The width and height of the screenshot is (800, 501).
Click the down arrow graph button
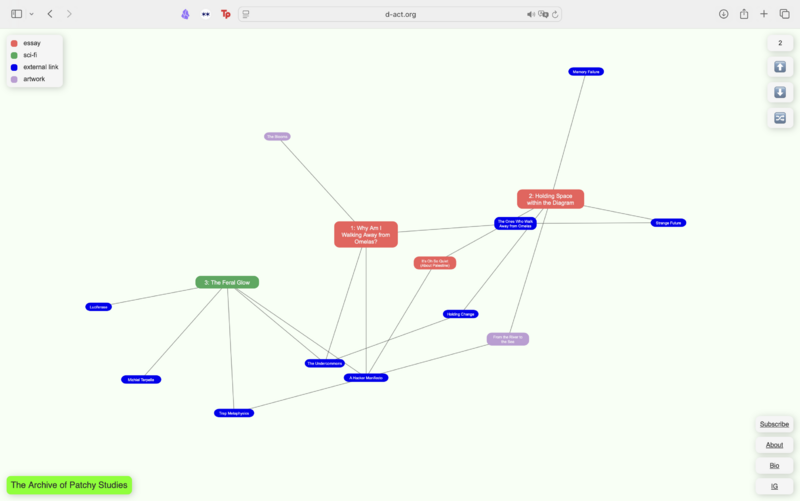[780, 92]
